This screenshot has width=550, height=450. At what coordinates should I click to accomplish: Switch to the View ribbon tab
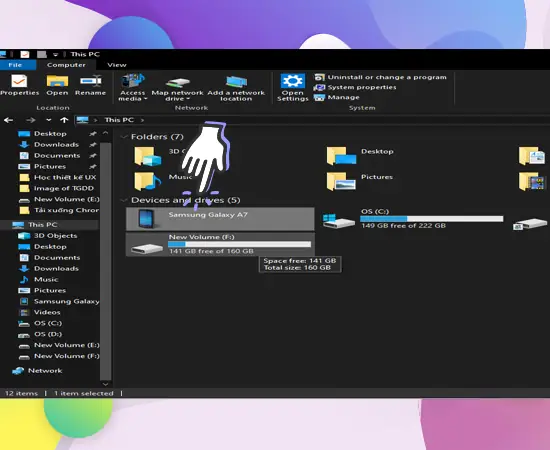coord(117,65)
